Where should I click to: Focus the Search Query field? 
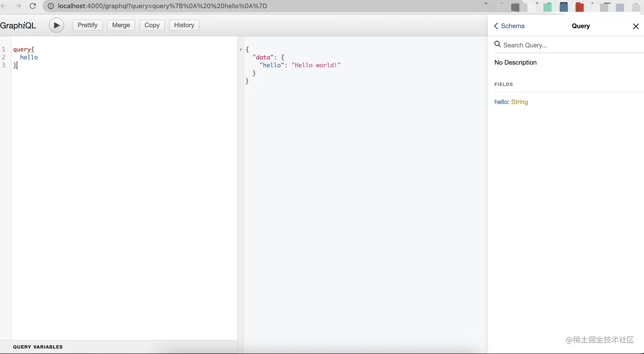pos(569,45)
